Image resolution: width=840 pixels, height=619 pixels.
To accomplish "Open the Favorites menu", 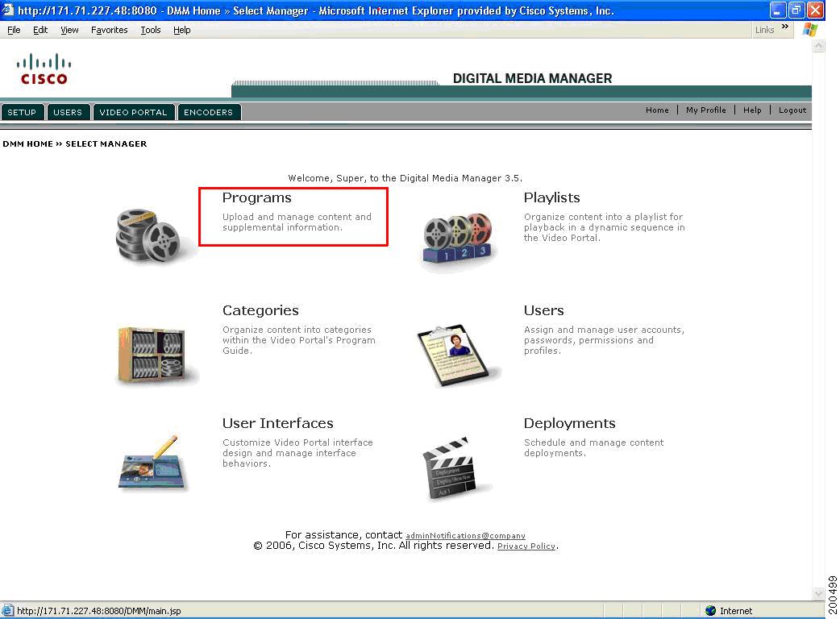I will point(110,30).
